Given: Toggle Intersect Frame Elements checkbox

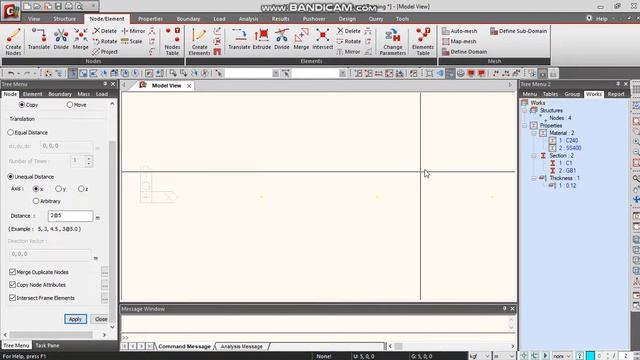Looking at the screenshot, I should [x=12, y=298].
